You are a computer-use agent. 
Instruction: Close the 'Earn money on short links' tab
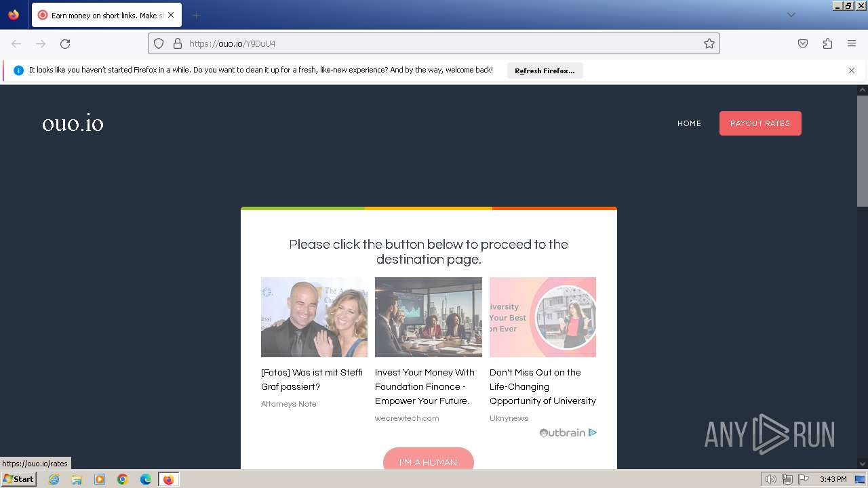(x=171, y=15)
